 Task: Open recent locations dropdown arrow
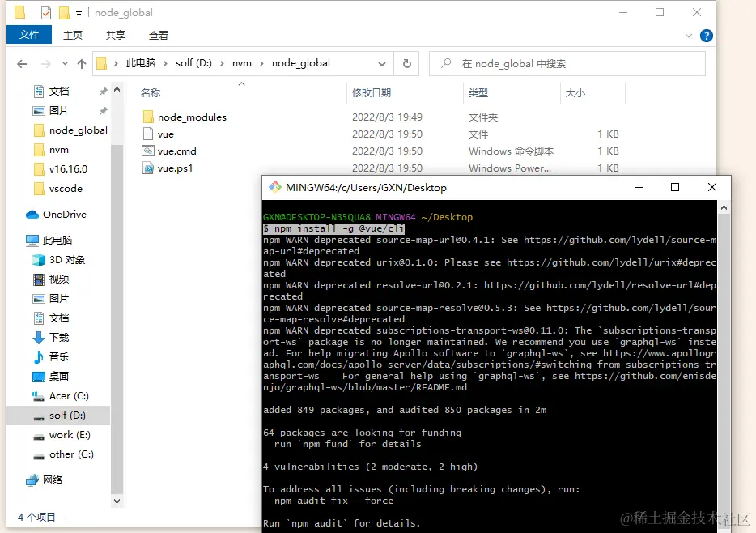tap(65, 64)
